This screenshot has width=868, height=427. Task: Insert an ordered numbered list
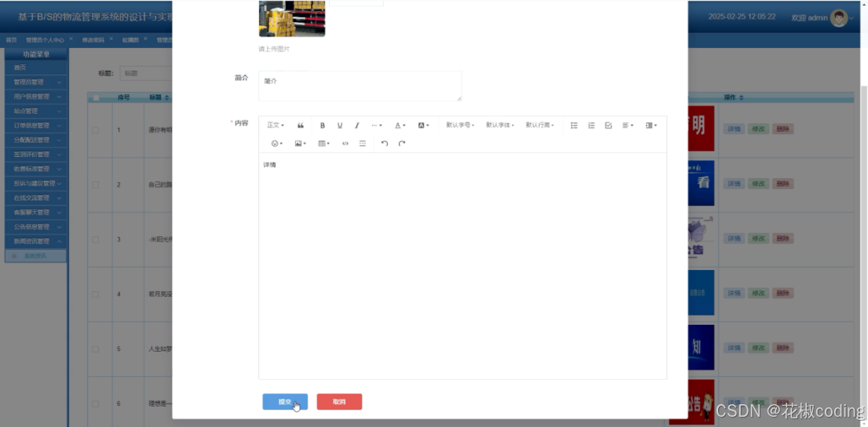(591, 126)
